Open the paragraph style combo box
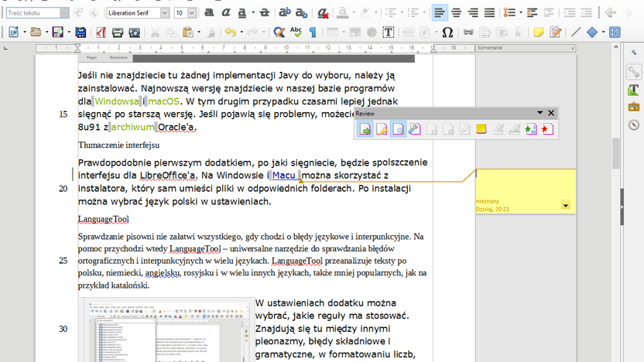644x362 pixels. pyautogui.click(x=37, y=12)
